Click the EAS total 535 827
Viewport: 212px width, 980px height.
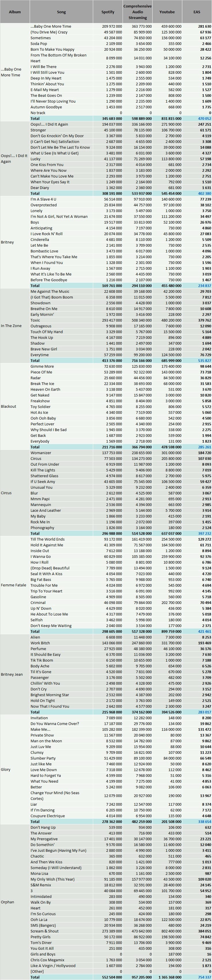pos(197,361)
